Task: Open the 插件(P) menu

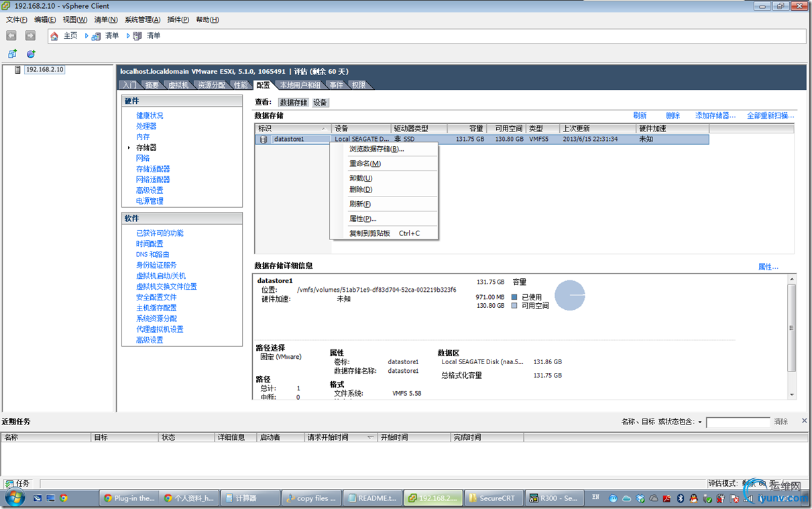Action: pos(178,19)
